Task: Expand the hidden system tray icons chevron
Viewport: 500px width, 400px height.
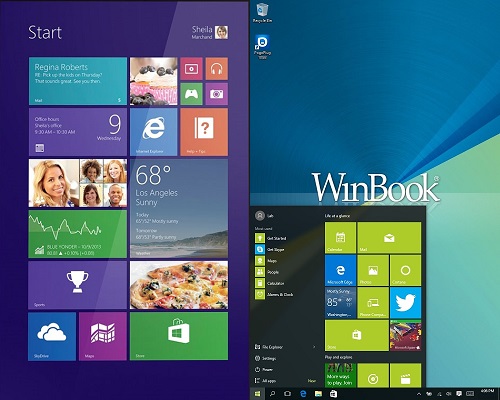Action: click(x=419, y=394)
